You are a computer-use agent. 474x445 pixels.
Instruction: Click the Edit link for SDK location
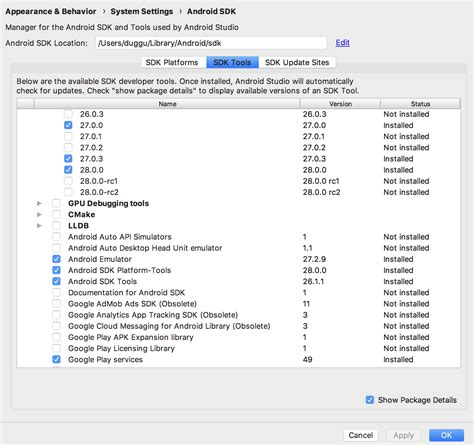coord(342,43)
